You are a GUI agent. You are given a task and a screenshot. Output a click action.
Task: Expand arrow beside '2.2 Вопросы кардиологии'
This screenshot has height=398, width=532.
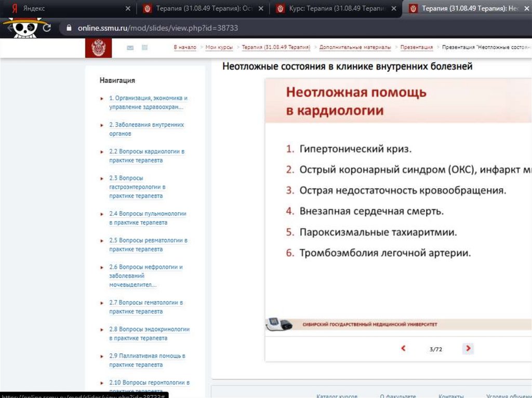click(x=102, y=152)
